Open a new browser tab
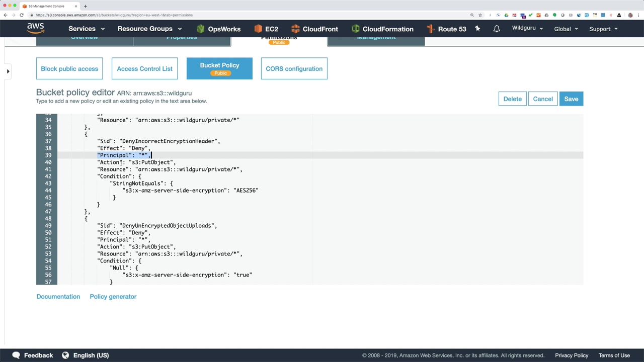The image size is (644, 362). [x=85, y=6]
